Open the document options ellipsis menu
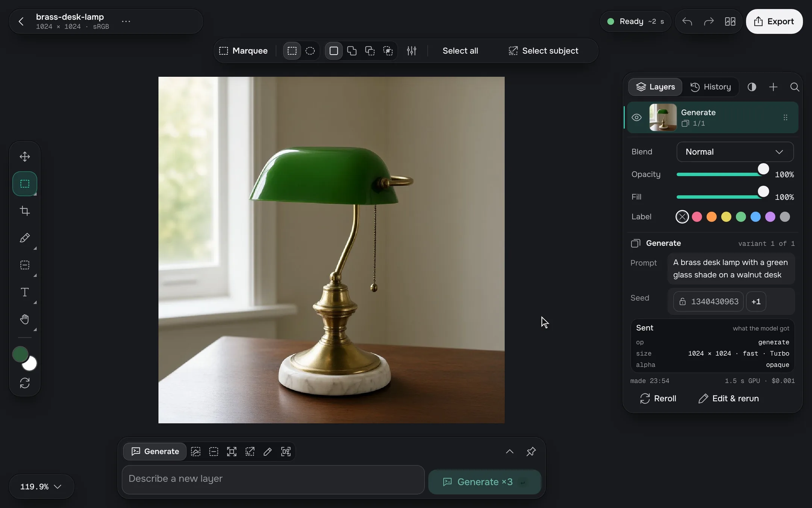This screenshot has height=508, width=812. click(126, 21)
